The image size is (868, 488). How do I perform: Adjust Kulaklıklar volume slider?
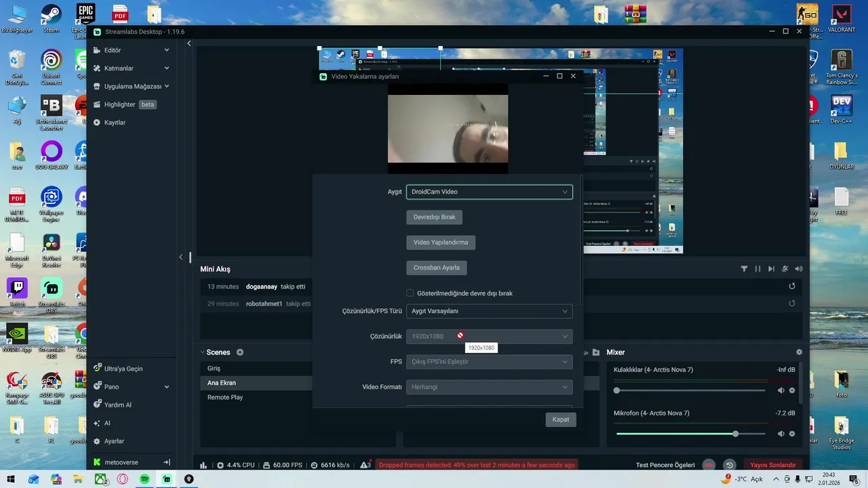tap(690, 390)
